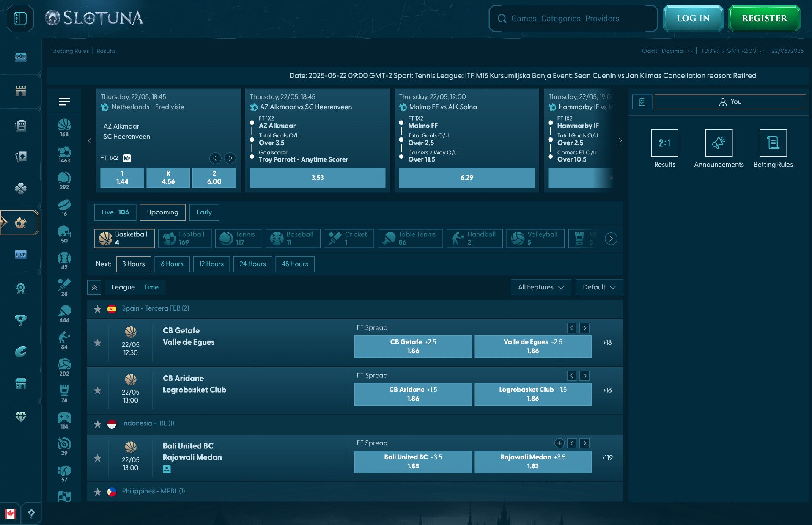The width and height of the screenshot is (812, 525).
Task: Click the REGISTER button
Action: pos(764,18)
